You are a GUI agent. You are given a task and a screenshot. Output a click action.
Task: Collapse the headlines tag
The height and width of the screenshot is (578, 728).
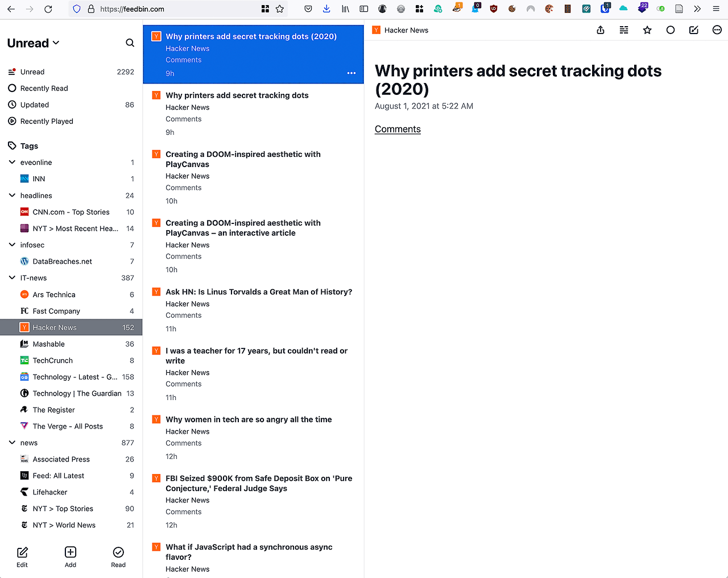[x=12, y=196]
